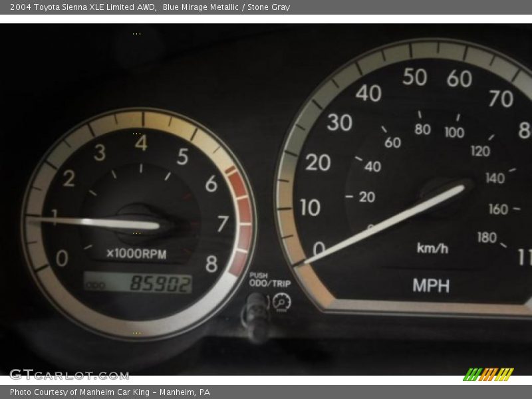Click the odometer reading 85902
Image resolution: width=532 pixels, height=399 pixels.
pos(161,284)
